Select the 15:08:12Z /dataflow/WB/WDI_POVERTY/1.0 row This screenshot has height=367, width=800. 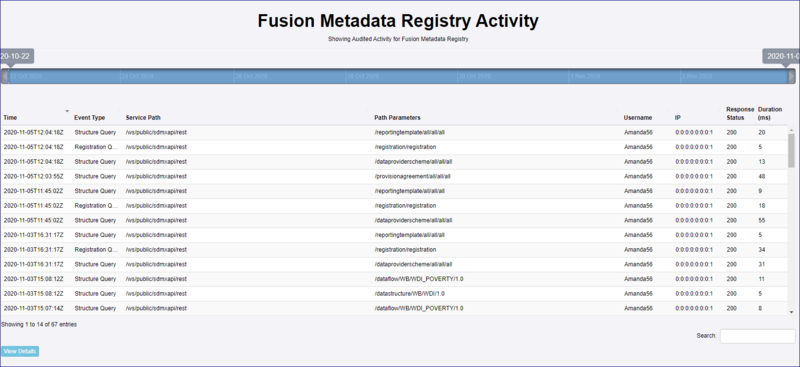click(393, 279)
